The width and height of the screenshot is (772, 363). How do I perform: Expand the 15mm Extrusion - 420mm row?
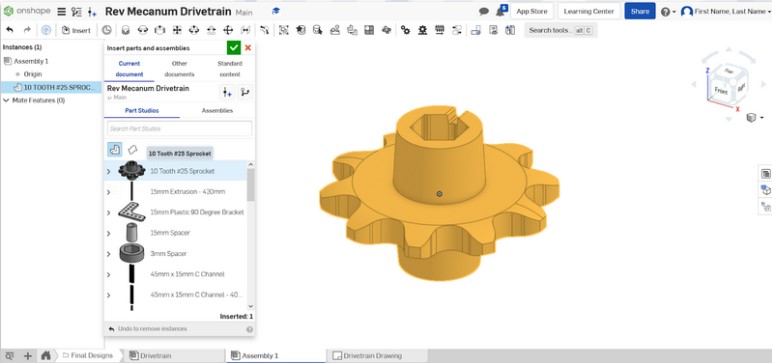(108, 192)
